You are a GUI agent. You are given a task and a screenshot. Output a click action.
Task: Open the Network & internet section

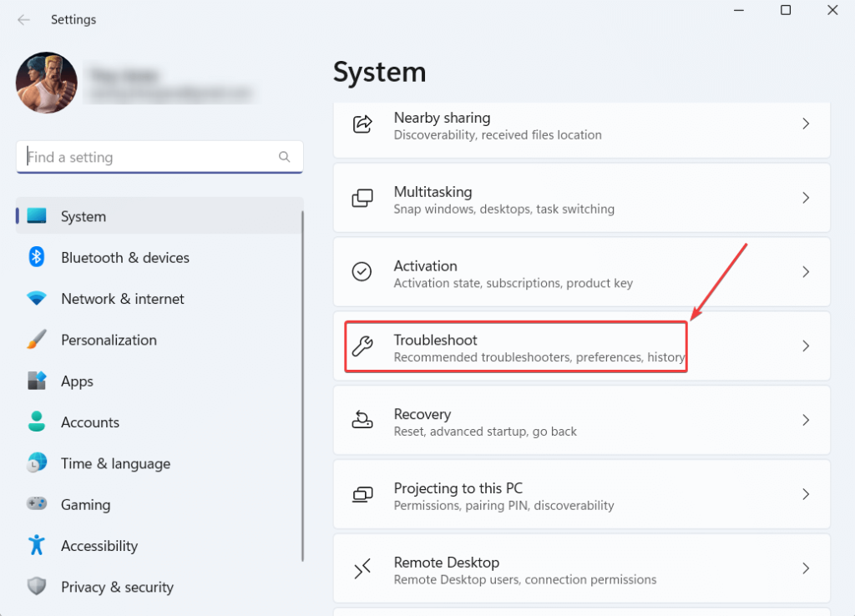(x=122, y=299)
